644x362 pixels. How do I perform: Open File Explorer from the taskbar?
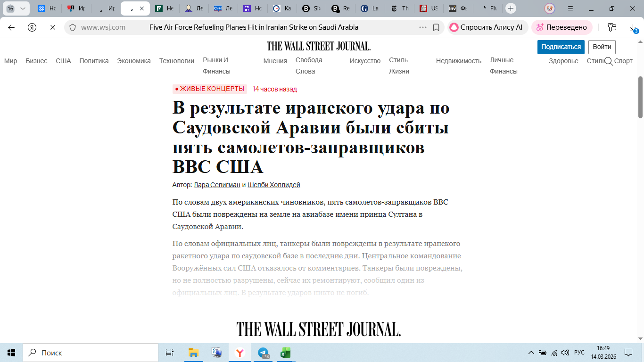pos(193,353)
